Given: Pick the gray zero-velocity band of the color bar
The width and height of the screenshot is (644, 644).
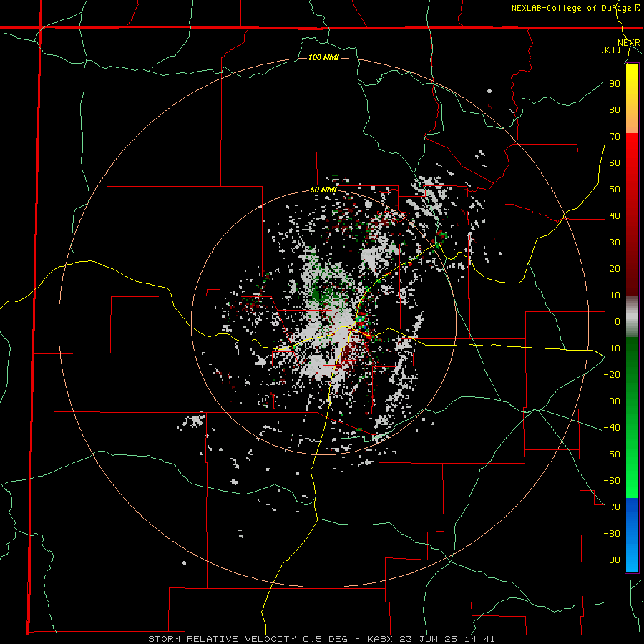Looking at the screenshot, I should 632,317.
